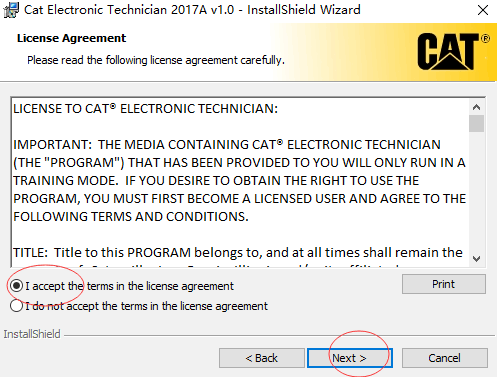Click the Next > button
497x377 pixels.
350,358
